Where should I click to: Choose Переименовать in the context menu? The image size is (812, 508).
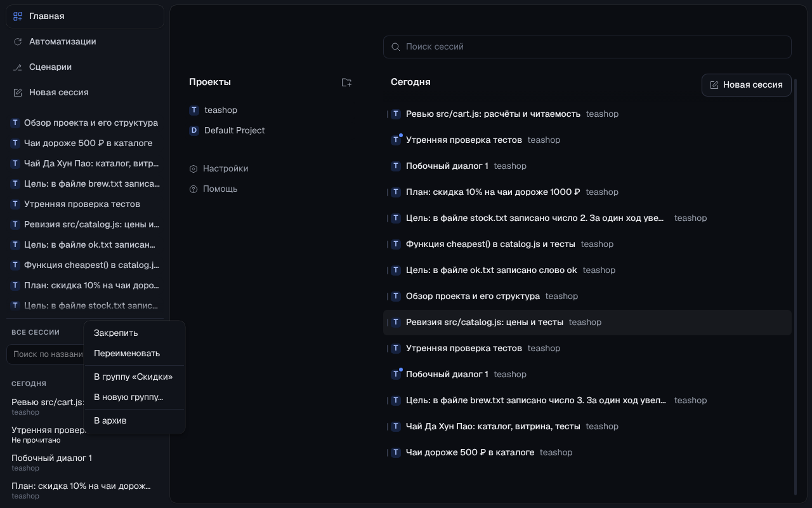click(134, 354)
